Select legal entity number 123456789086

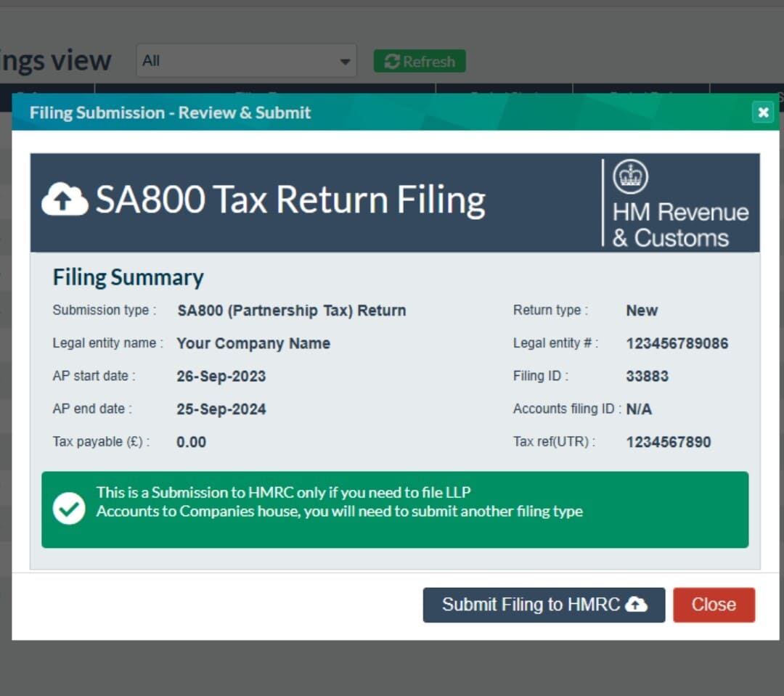(x=677, y=343)
